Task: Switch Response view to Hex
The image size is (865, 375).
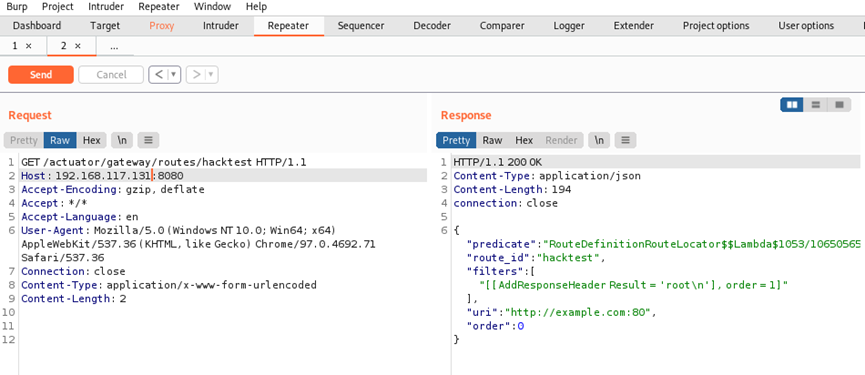Action: [x=524, y=141]
